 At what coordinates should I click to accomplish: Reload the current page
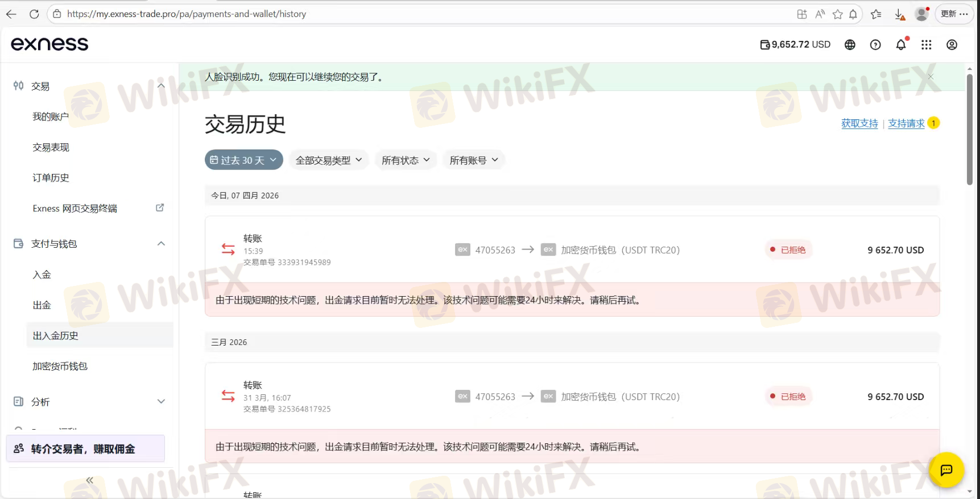34,14
